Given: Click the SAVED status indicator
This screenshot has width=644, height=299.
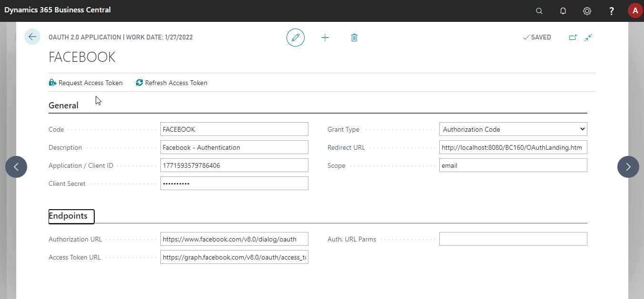Looking at the screenshot, I should [x=537, y=37].
